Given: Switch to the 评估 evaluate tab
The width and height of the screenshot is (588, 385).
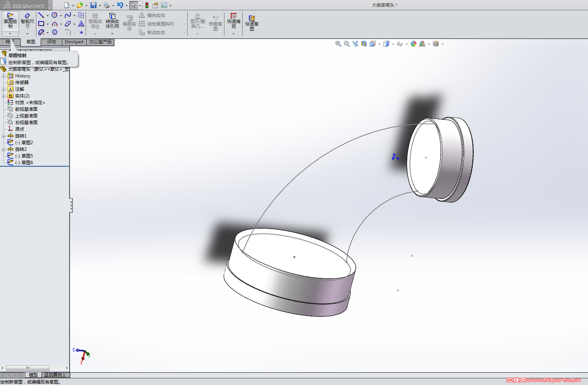Looking at the screenshot, I should 52,42.
